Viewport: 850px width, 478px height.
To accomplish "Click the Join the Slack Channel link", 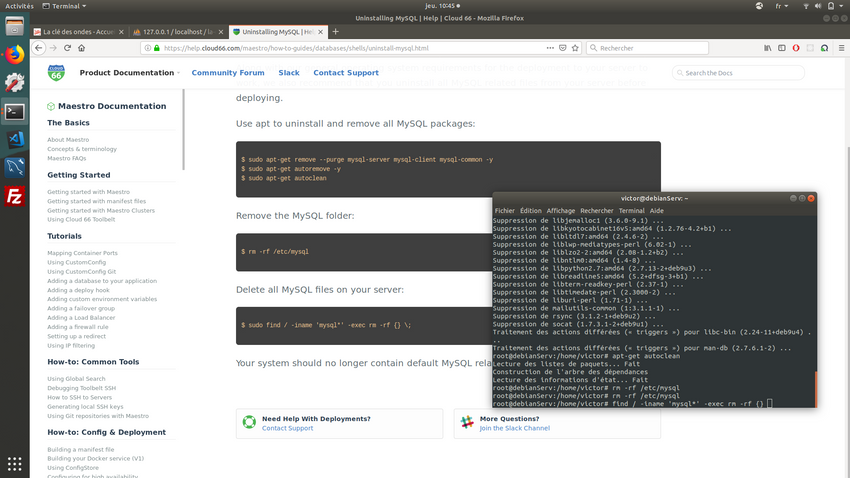I will tap(514, 428).
